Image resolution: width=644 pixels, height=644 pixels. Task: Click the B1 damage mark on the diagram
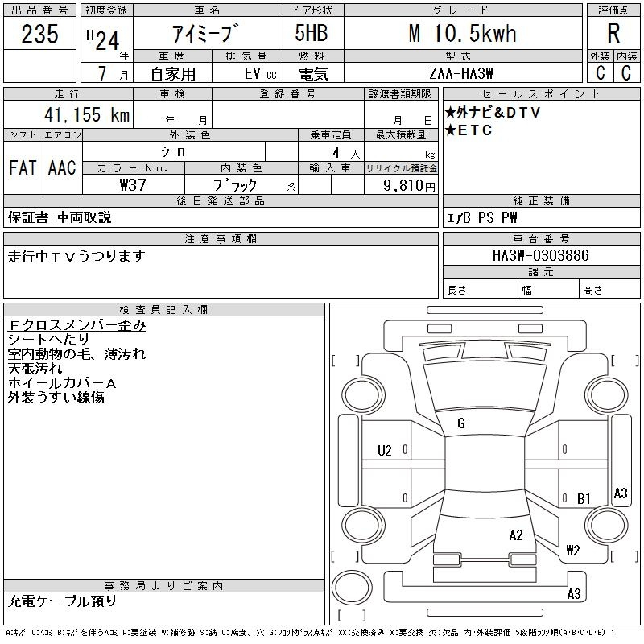point(584,498)
